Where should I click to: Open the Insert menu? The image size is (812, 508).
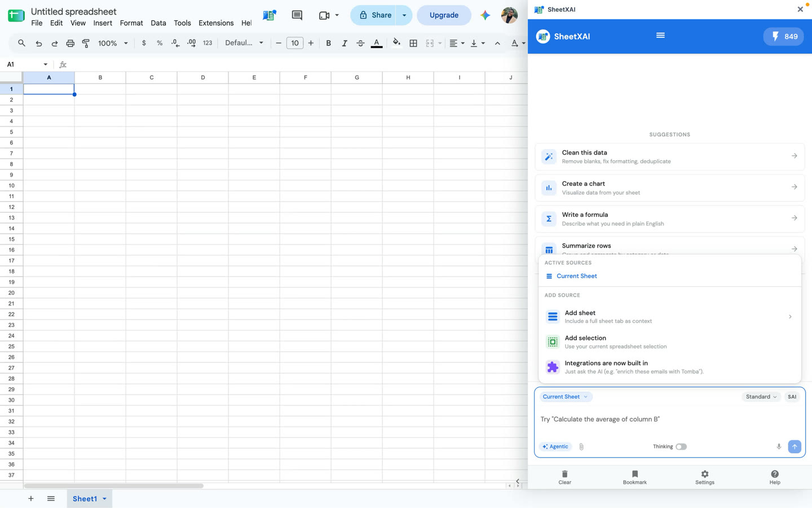tap(103, 23)
